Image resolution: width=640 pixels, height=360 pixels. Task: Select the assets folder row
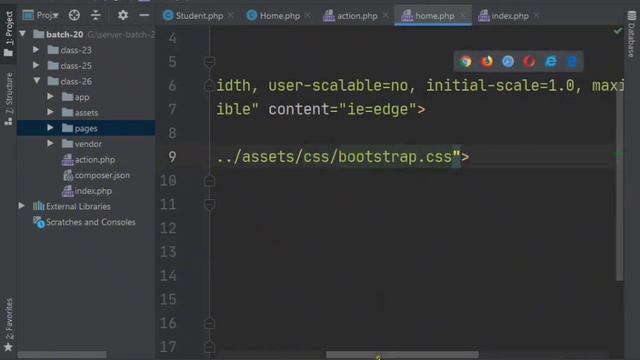point(86,112)
